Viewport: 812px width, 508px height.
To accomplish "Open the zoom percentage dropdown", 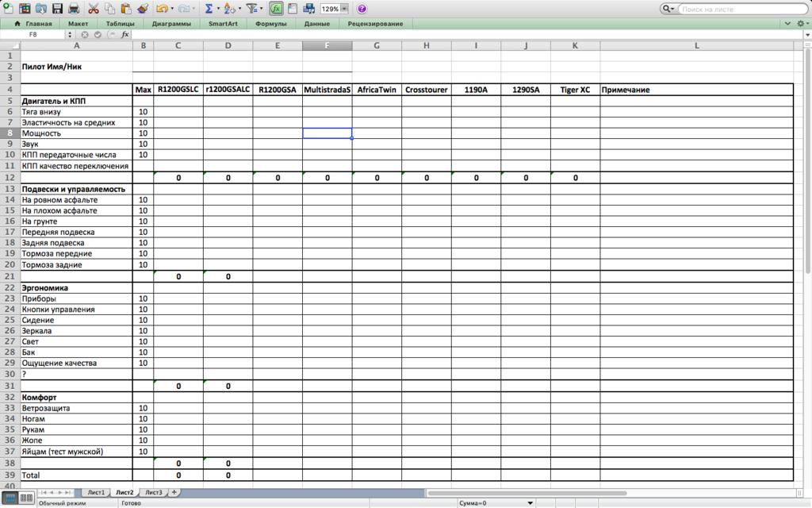I will (344, 9).
